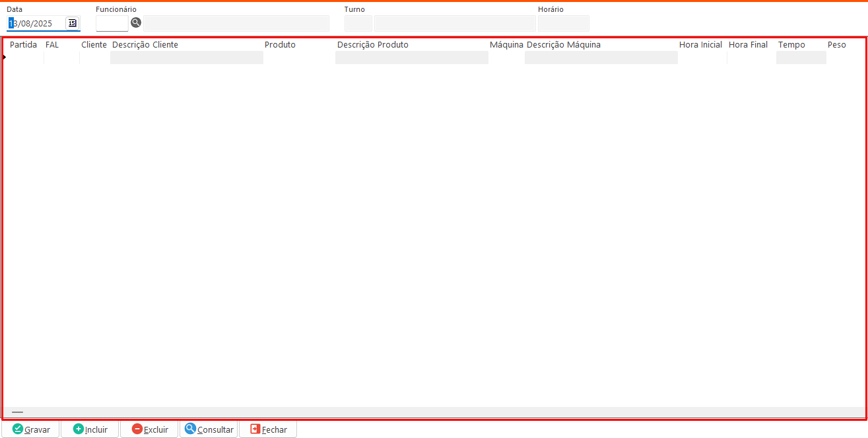Select the row indicator arrow in grid

(5, 57)
